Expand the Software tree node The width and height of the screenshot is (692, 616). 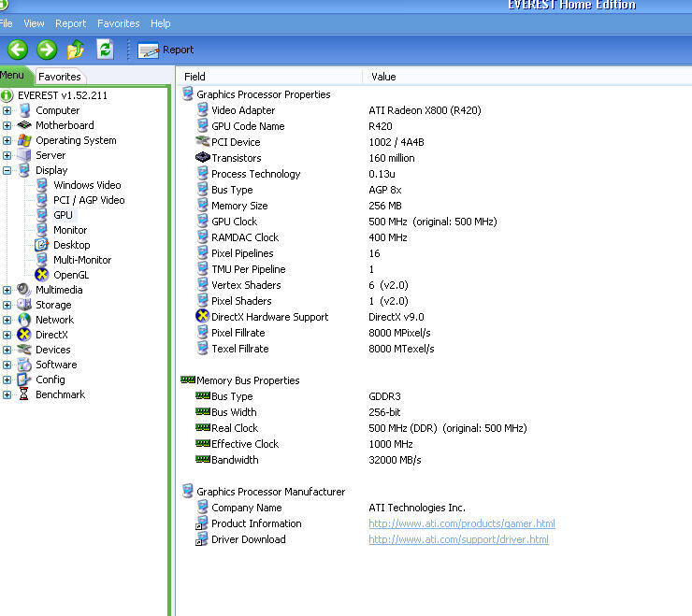7,365
